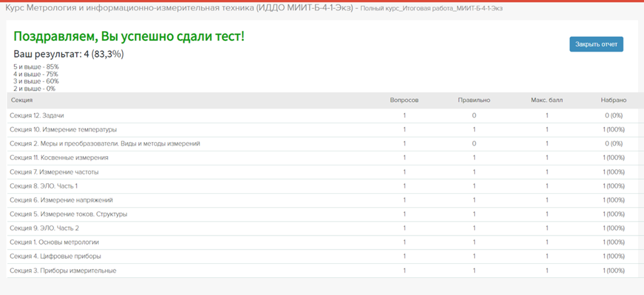Click "Секция 11. Косвенные измерения" row label
Screen dimensions: 644x295
[x=59, y=158]
